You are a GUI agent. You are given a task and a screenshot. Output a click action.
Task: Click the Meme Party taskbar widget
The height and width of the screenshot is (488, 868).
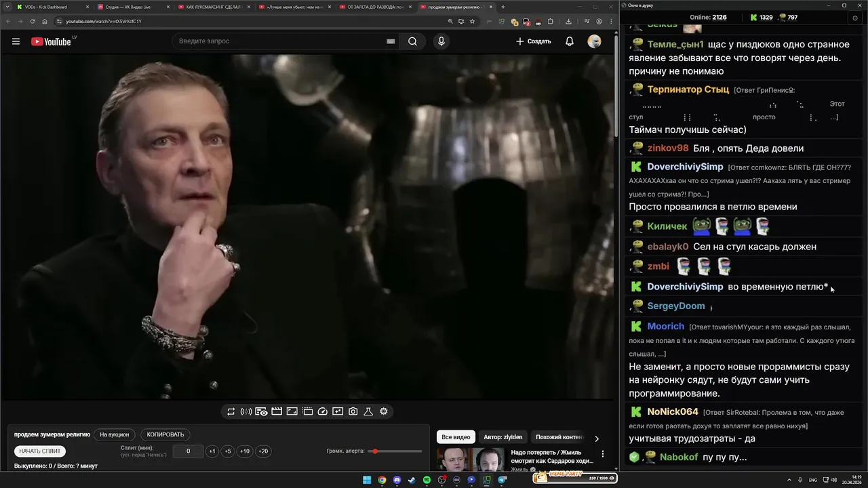[574, 478]
